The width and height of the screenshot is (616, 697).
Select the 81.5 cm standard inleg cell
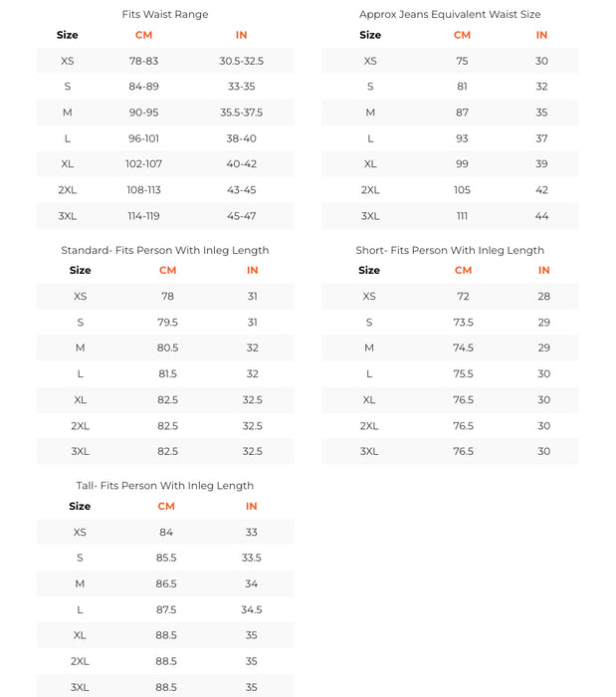pos(167,373)
